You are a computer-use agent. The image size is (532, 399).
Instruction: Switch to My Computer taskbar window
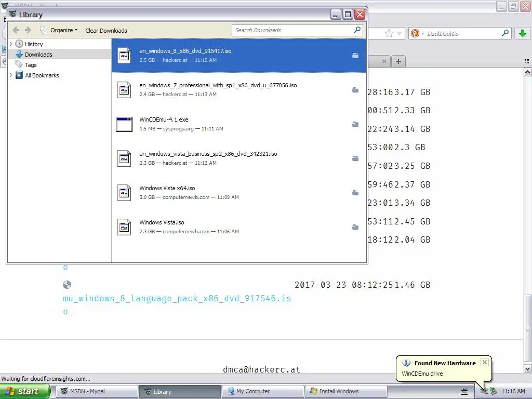[263, 391]
